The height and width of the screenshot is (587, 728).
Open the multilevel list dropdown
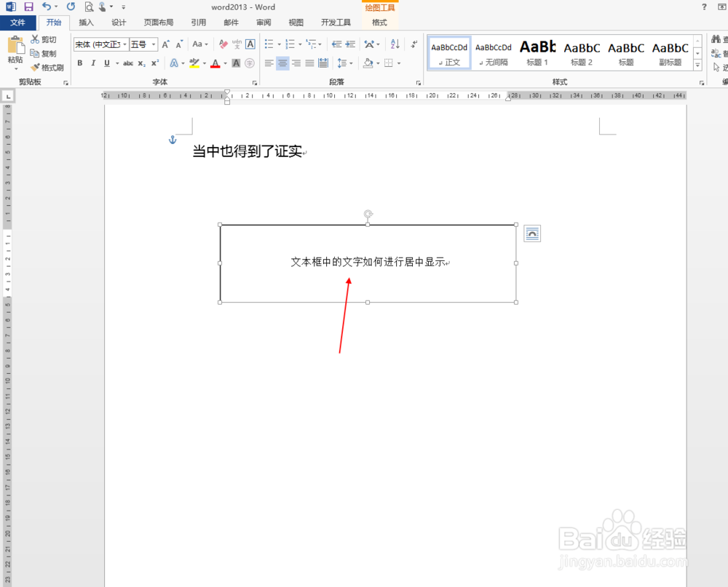[320, 44]
